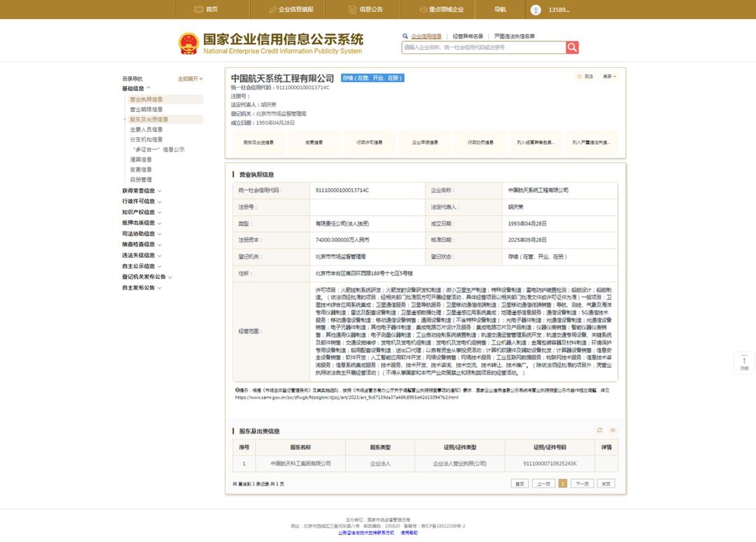
Task: Click the 行政处罚信息 quick-link card
Action: (x=480, y=142)
